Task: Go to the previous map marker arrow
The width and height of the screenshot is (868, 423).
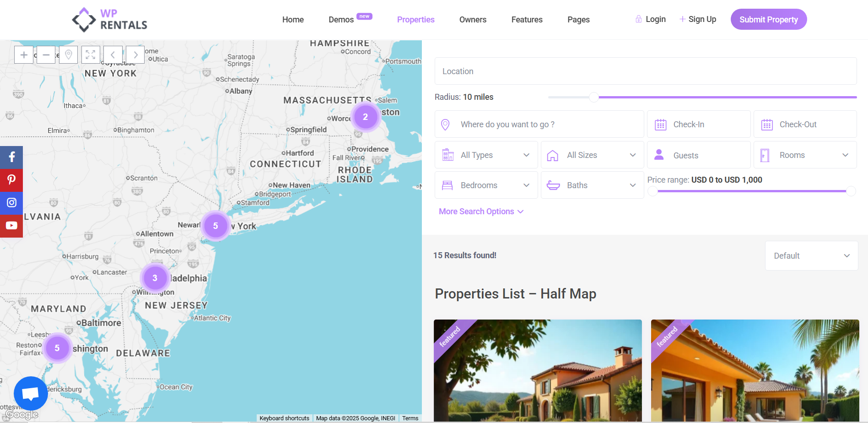Action: [113, 55]
